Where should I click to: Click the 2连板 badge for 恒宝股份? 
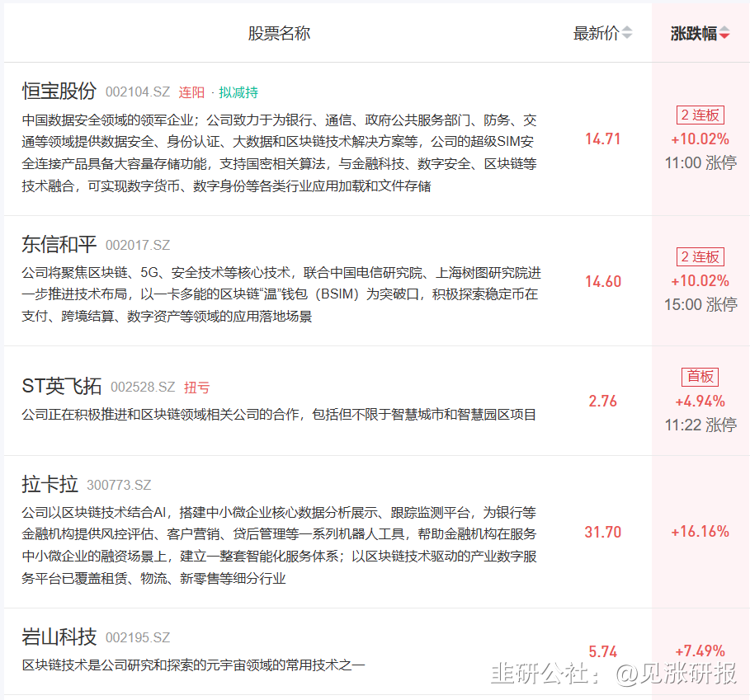(700, 115)
